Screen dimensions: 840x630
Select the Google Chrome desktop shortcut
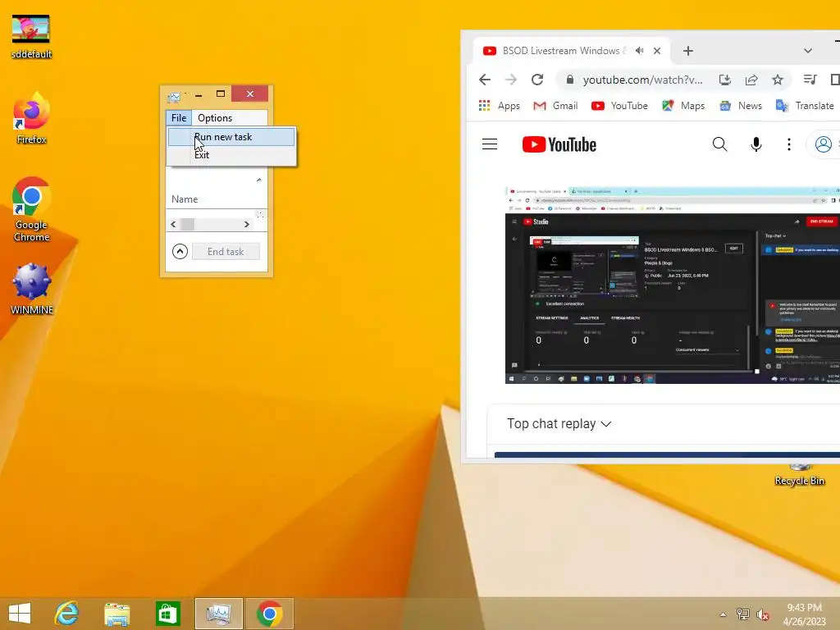[x=31, y=209]
